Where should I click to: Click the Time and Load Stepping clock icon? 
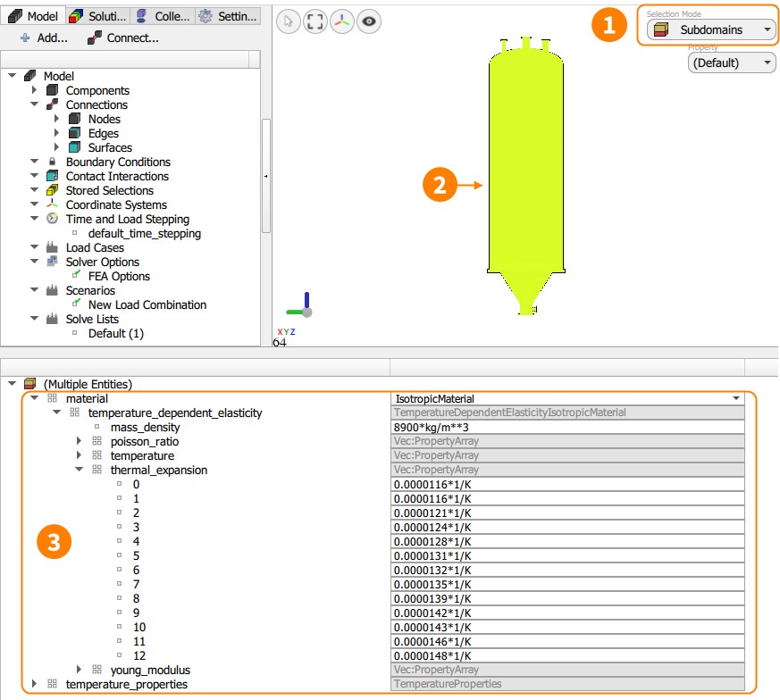52,218
